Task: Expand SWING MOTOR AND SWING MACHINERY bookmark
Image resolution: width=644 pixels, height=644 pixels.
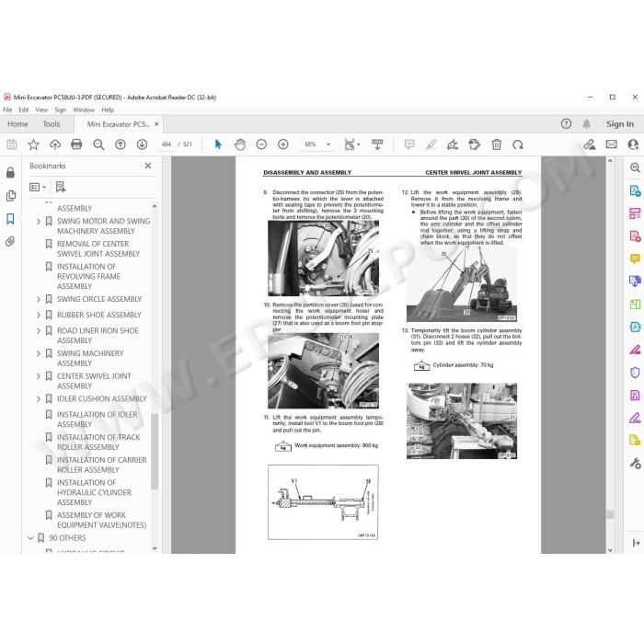Action: pos(39,222)
